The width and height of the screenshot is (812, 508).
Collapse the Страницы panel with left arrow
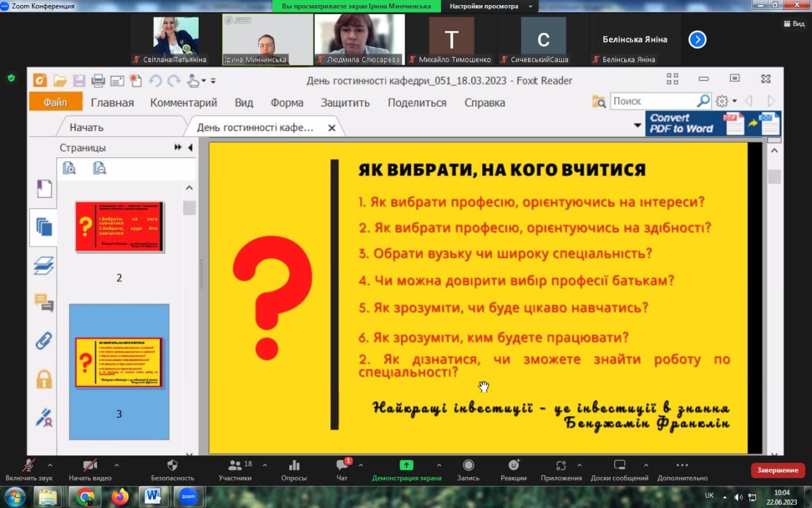point(190,147)
